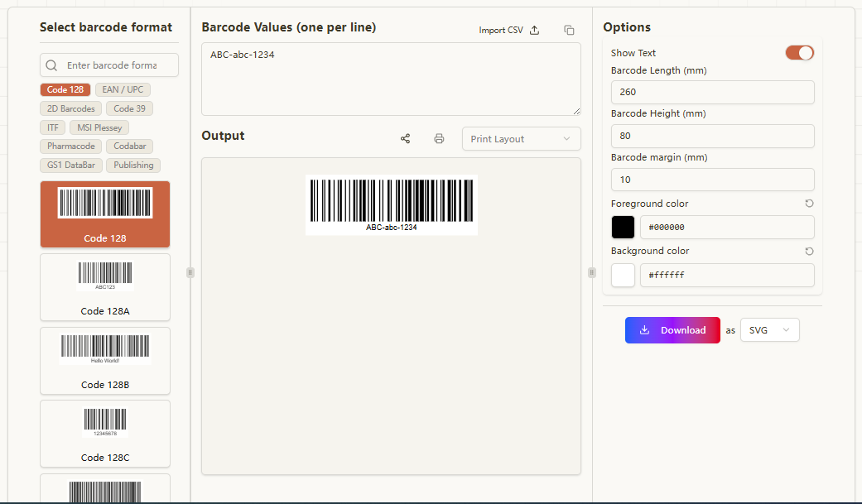Select the Code 128 format filter
Viewport: 862px width, 504px height.
point(65,89)
